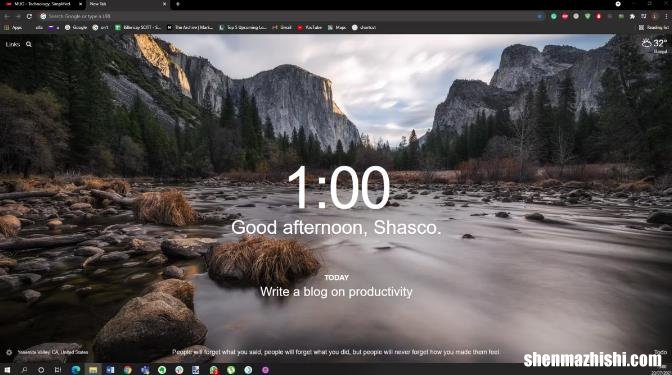Open the Google bookmark
The width and height of the screenshot is (672, 375).
(x=76, y=27)
